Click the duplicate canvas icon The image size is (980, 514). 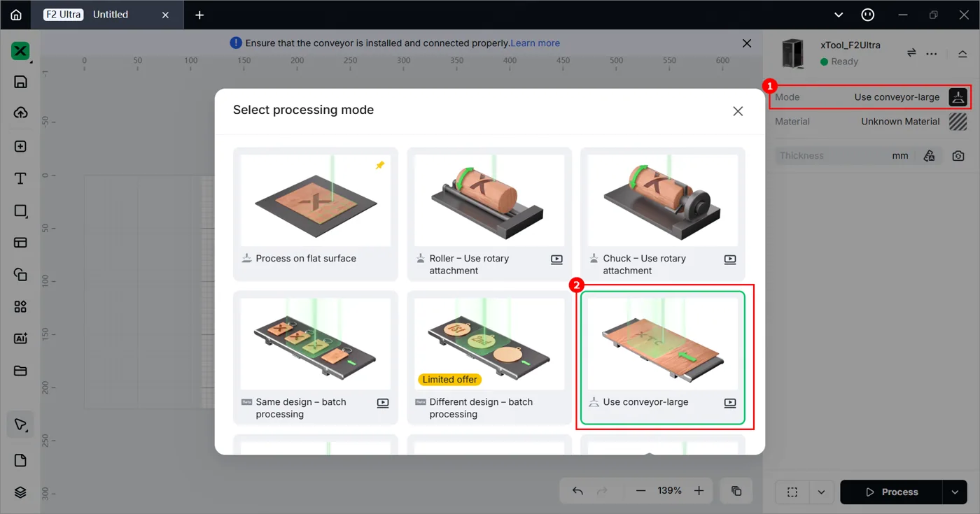click(x=736, y=491)
